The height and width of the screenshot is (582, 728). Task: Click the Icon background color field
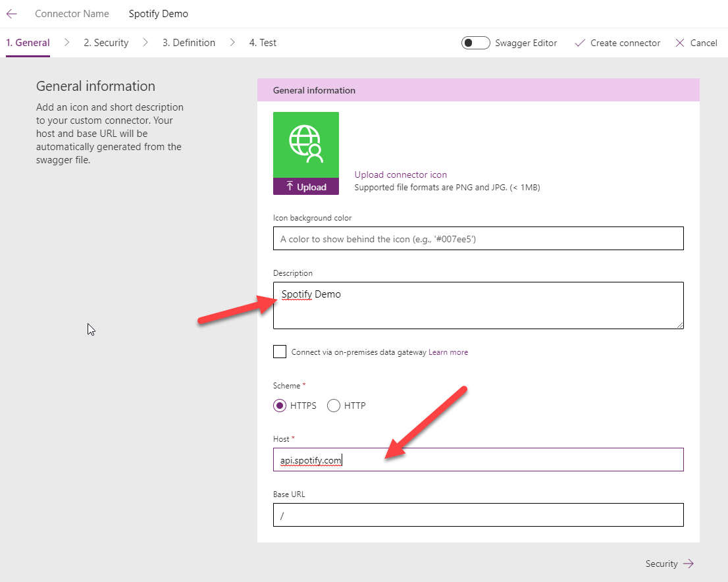[478, 239]
